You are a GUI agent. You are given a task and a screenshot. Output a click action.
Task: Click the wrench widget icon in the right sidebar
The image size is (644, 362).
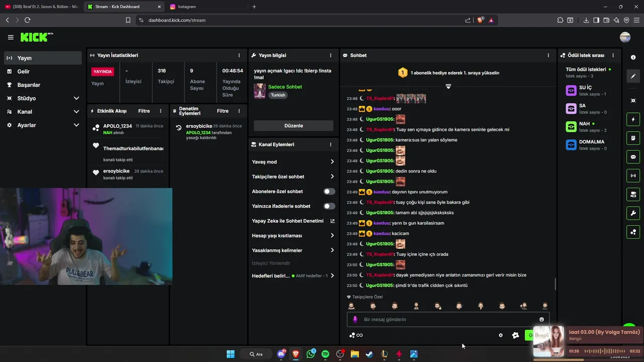pyautogui.click(x=633, y=213)
